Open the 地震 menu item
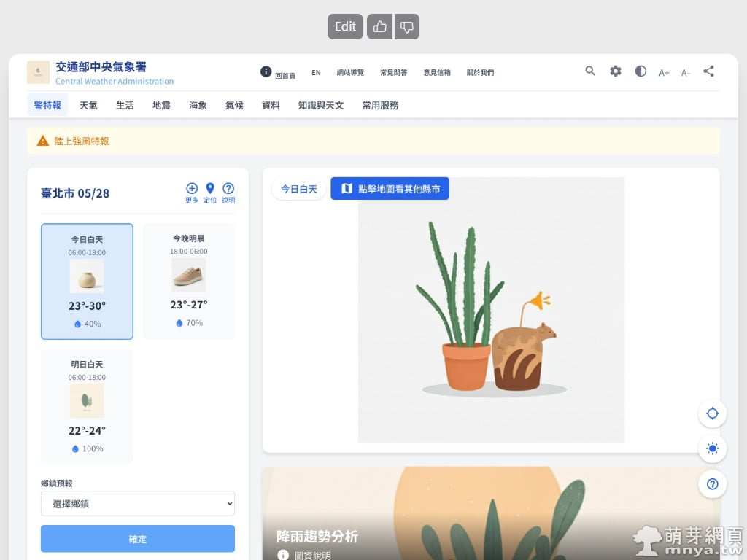 (x=161, y=105)
